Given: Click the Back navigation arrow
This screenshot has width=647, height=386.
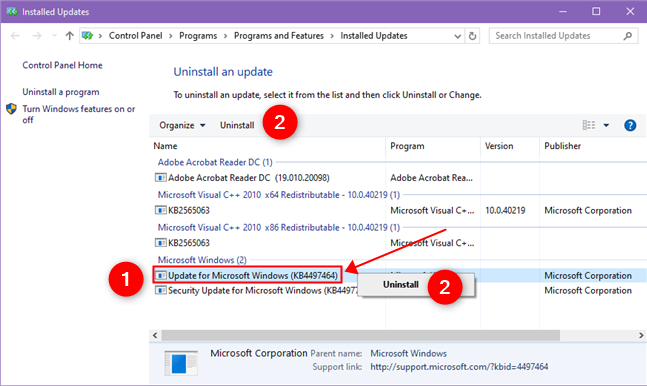Looking at the screenshot, I should (x=15, y=36).
